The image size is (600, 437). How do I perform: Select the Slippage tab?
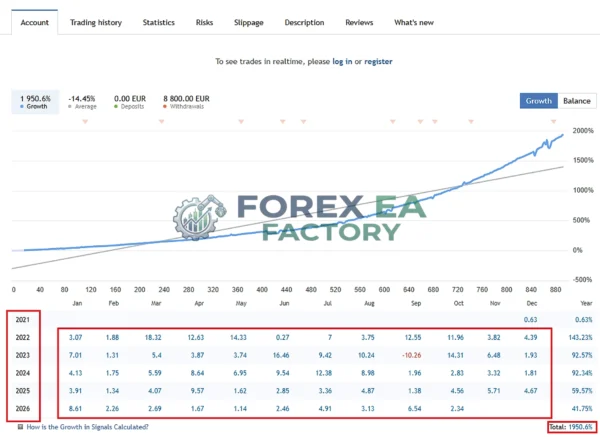(249, 23)
